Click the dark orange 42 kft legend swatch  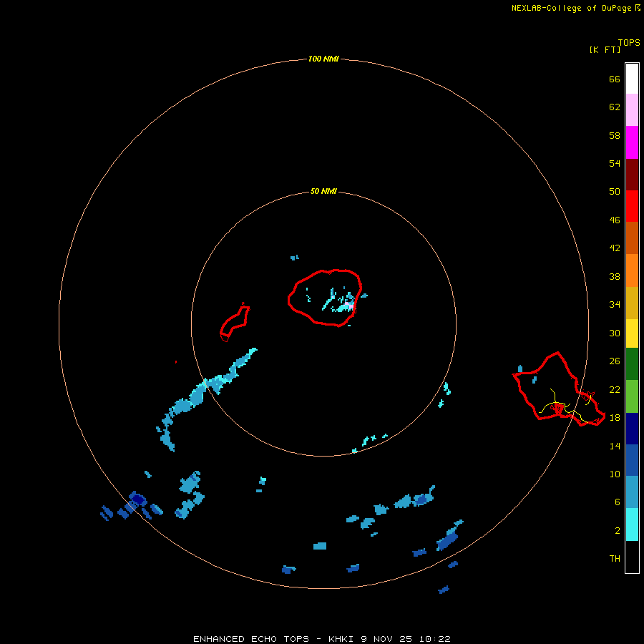(x=632, y=238)
